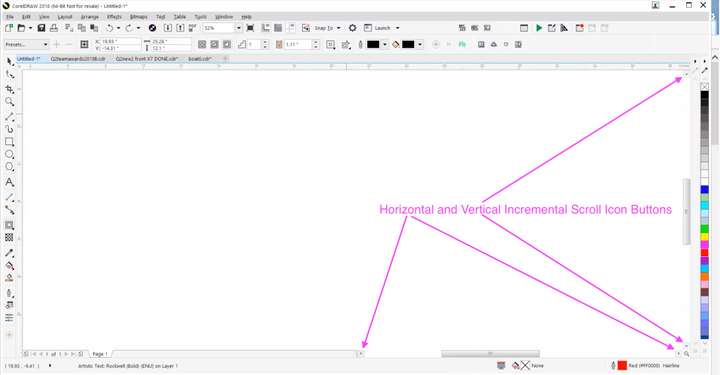Click the horizontal scrollbar thumb

coord(490,353)
